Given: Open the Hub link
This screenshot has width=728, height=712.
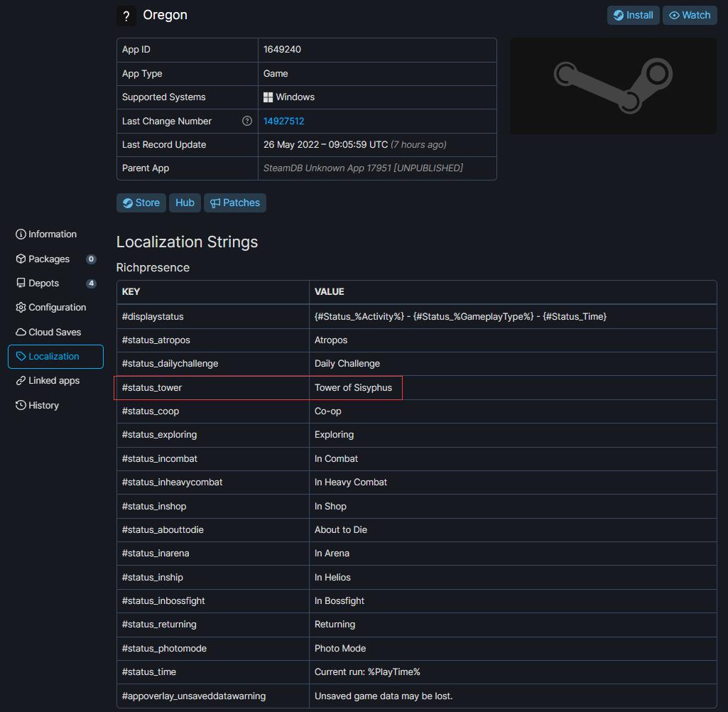Looking at the screenshot, I should tap(185, 203).
